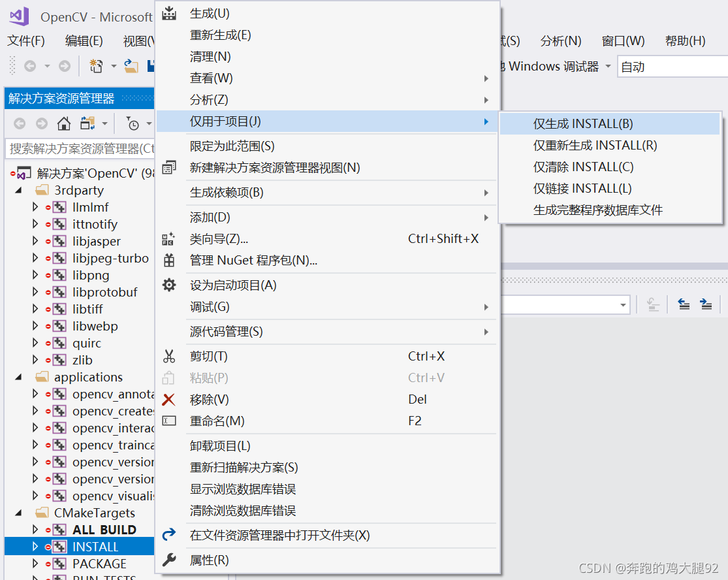This screenshot has width=728, height=580.
Task: Click the increase indent toolbar icon
Action: pyautogui.click(x=706, y=304)
